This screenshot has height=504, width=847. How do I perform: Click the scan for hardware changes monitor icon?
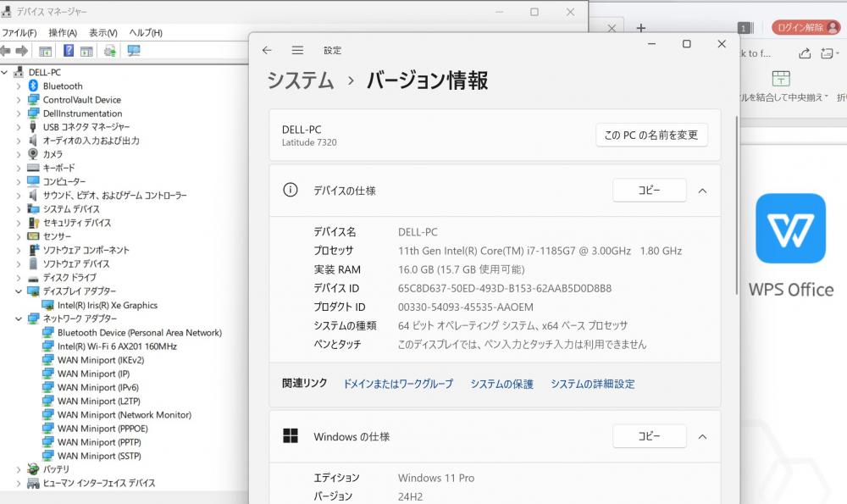134,51
